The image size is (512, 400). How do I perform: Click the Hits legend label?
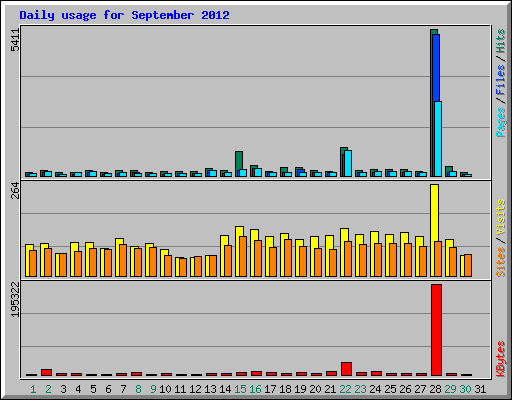tap(500, 41)
